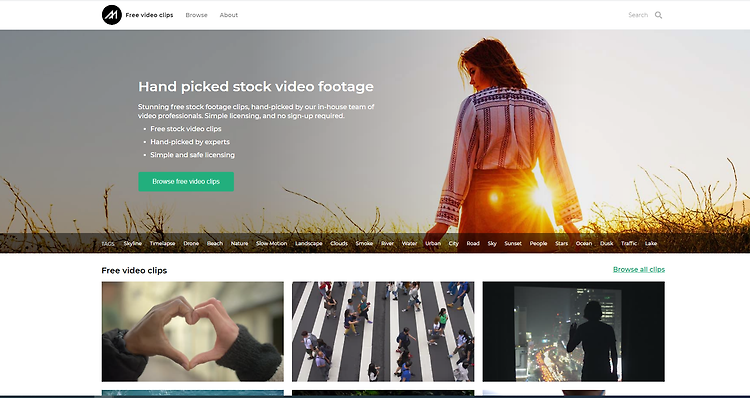Screen dimensions: 750x398
Task: Open the 'Browse all clips' link
Action: (x=639, y=269)
